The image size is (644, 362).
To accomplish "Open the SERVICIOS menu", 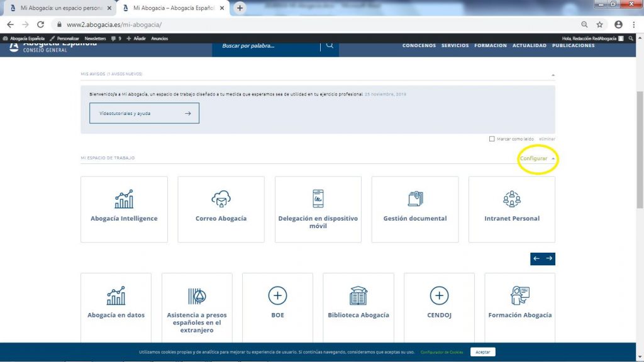I will (455, 45).
